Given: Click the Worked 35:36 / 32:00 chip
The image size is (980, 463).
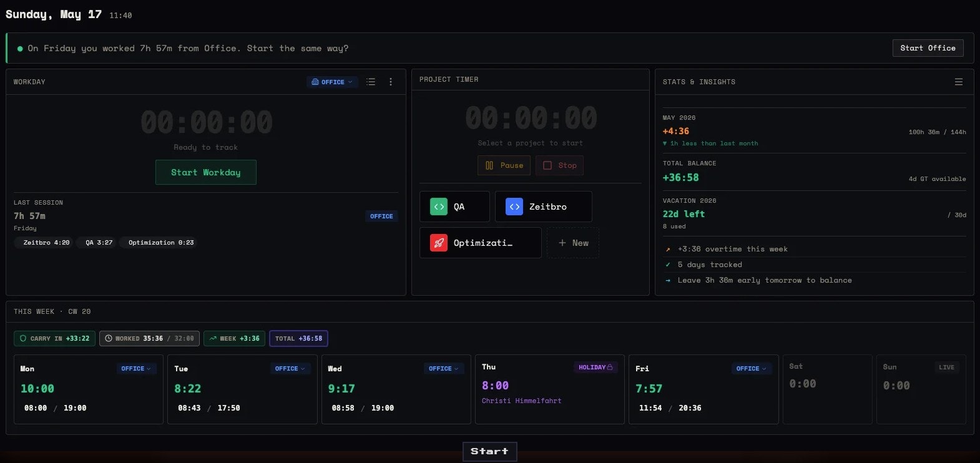Looking at the screenshot, I should [149, 338].
